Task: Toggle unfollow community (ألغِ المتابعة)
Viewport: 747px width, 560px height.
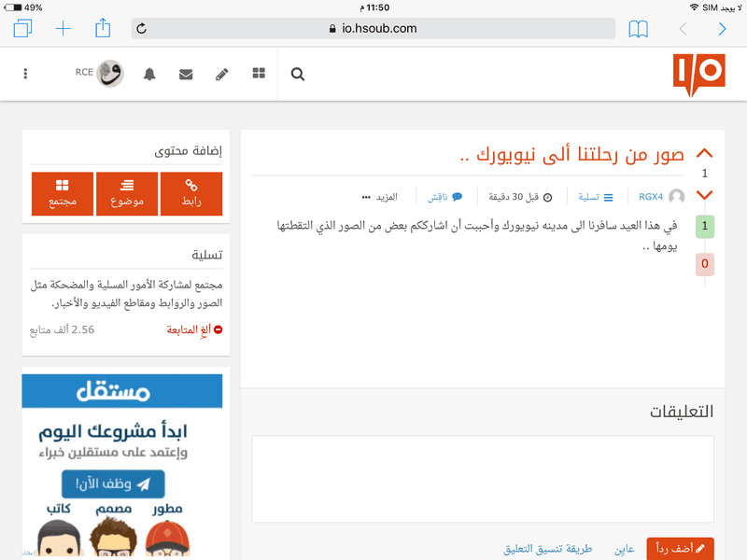Action: coord(194,329)
